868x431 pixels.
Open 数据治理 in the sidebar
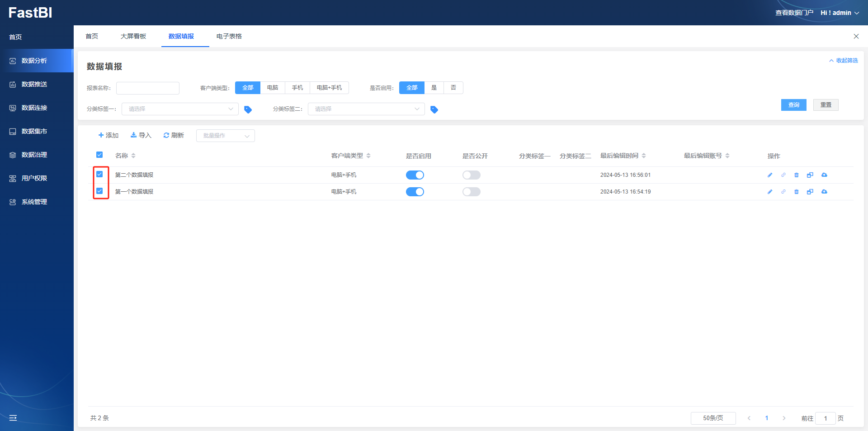coord(36,155)
